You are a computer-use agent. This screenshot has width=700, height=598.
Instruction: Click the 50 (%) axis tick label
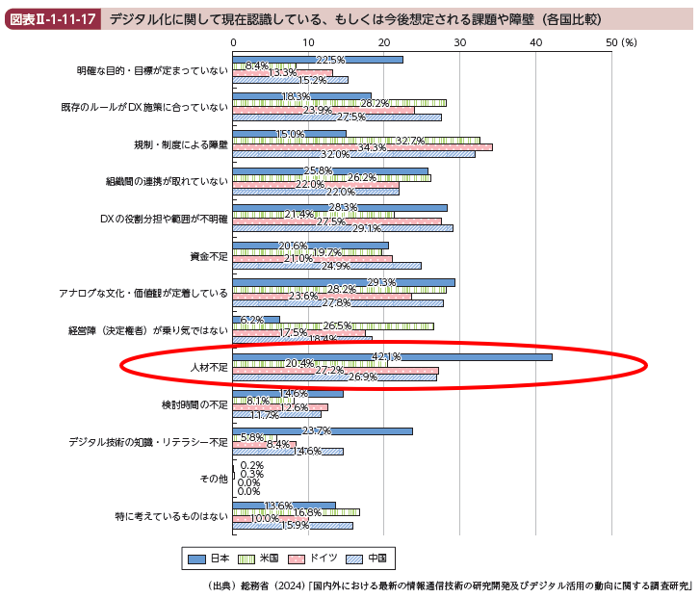[x=621, y=42]
